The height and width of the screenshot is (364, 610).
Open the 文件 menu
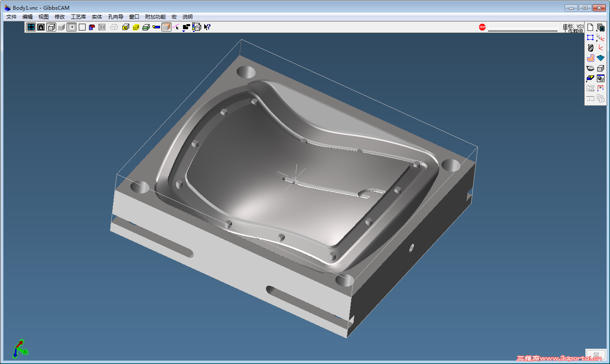point(11,17)
